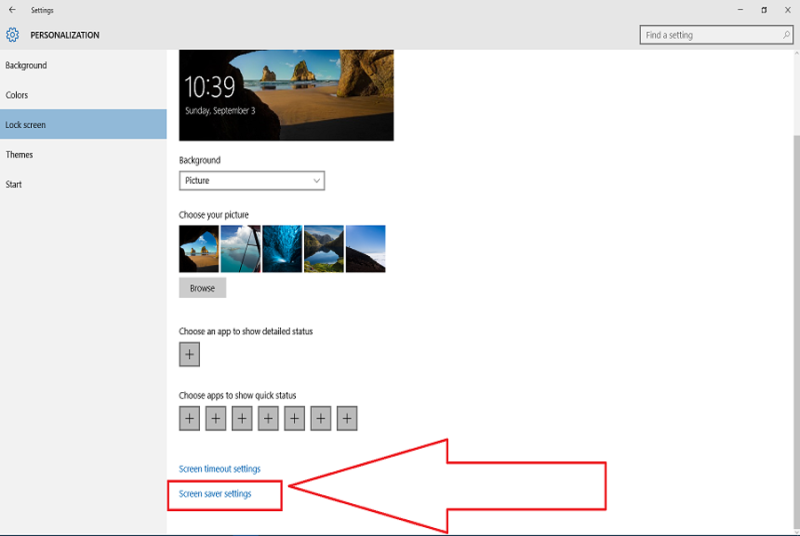Click seventh quick status plus button
The height and width of the screenshot is (536, 800).
pyautogui.click(x=347, y=419)
